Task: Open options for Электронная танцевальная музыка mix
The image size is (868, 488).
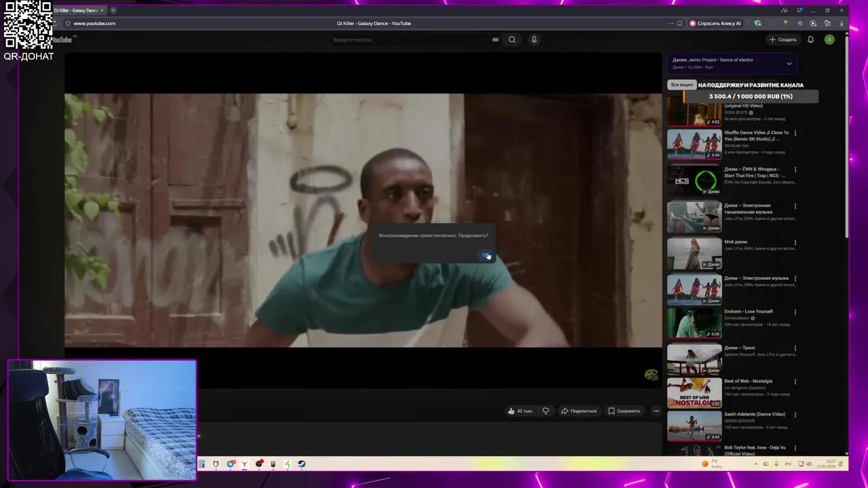Action: point(795,206)
